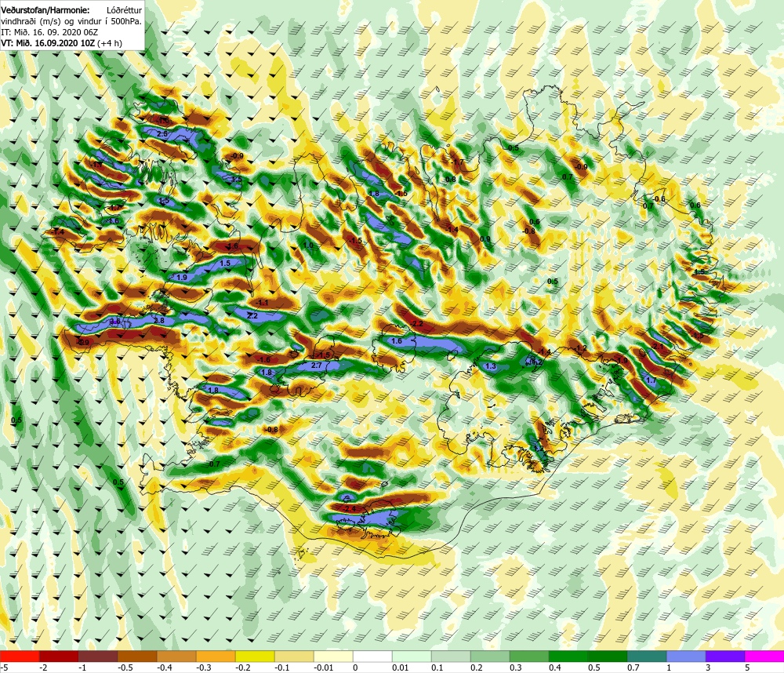Click the -1.2 value on the map

(x=580, y=347)
